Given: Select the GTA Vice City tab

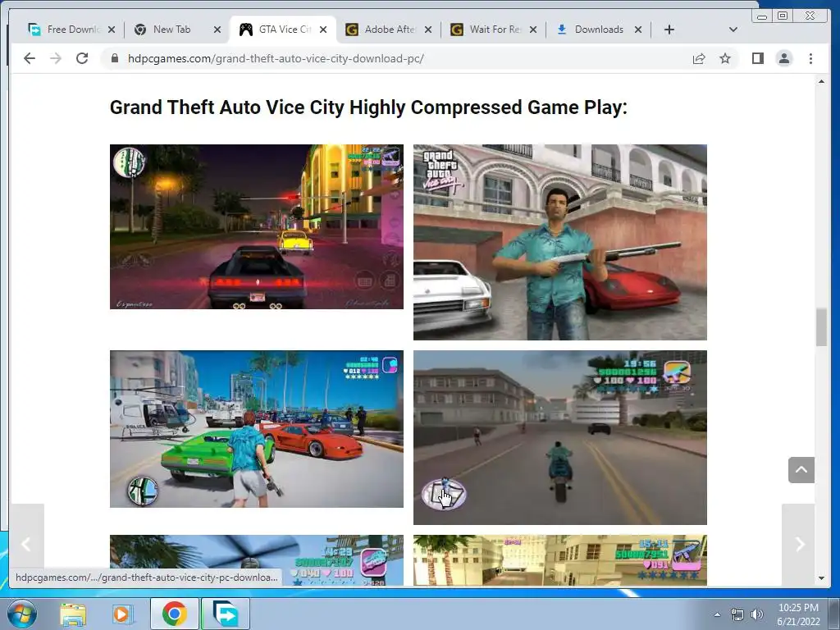Looking at the screenshot, I should [282, 30].
